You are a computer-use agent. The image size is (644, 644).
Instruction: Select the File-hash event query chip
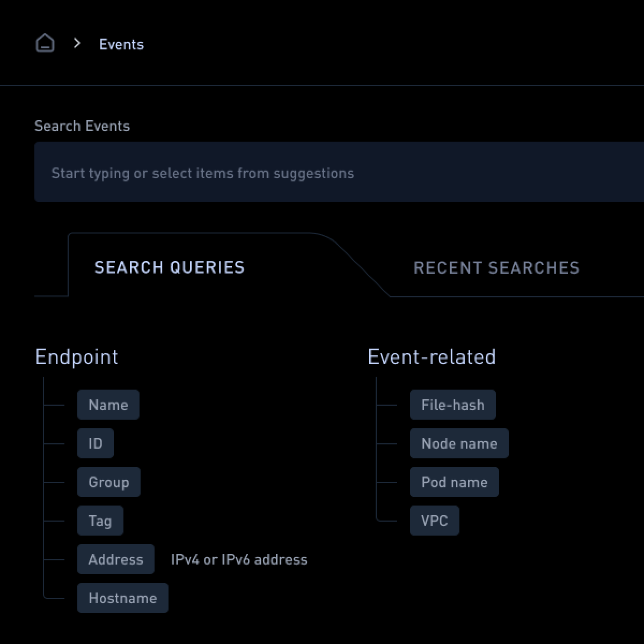453,405
